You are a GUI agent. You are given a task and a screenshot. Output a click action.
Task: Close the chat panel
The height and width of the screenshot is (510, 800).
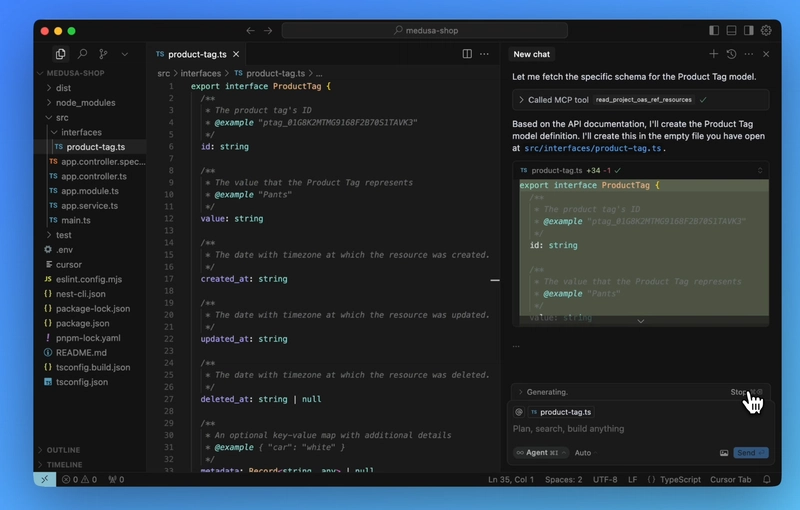click(x=766, y=54)
